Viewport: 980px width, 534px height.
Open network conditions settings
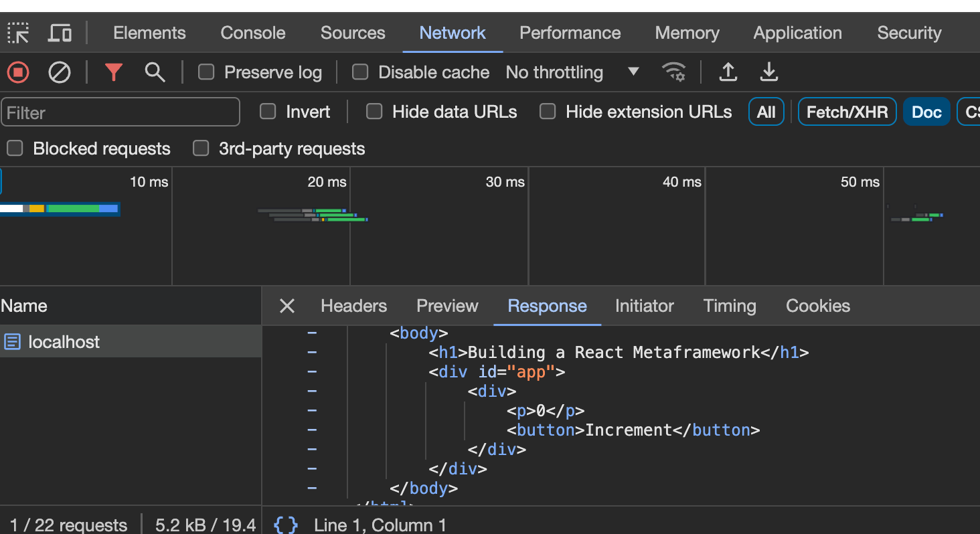(x=674, y=72)
